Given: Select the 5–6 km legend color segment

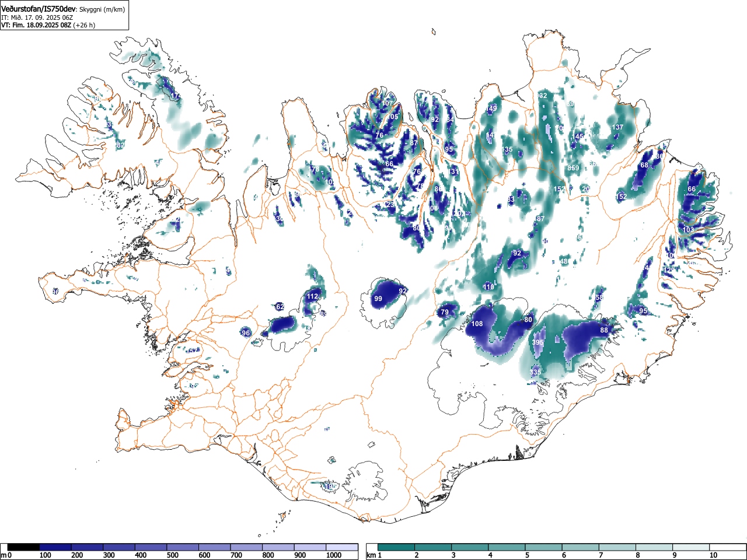Looking at the screenshot, I should (x=543, y=547).
